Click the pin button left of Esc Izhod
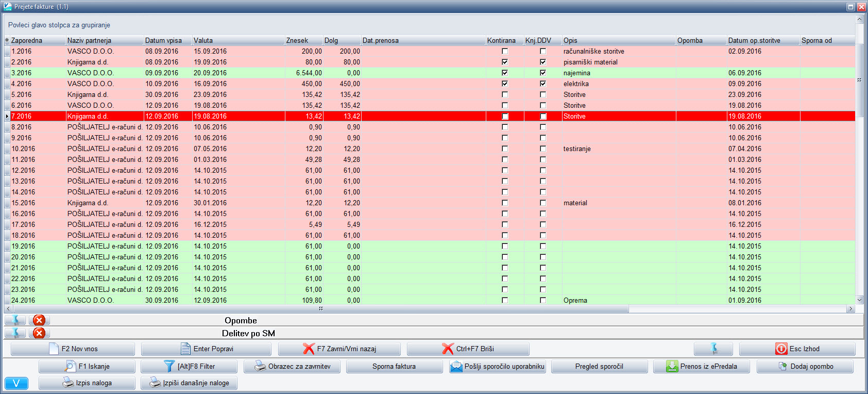The height and width of the screenshot is (394, 868). click(x=713, y=349)
